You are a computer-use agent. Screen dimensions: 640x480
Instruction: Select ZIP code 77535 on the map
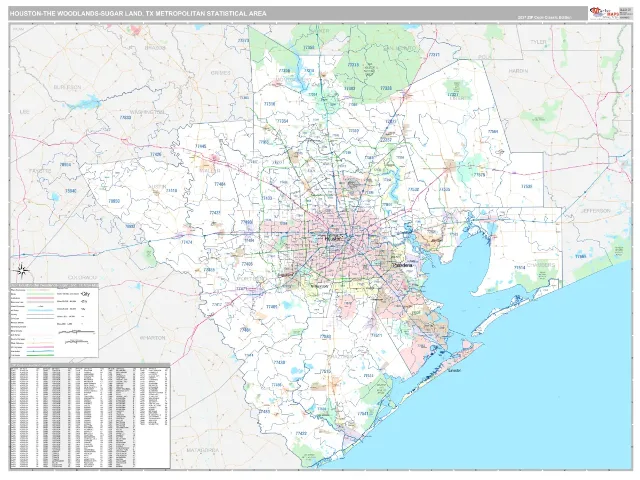point(444,189)
